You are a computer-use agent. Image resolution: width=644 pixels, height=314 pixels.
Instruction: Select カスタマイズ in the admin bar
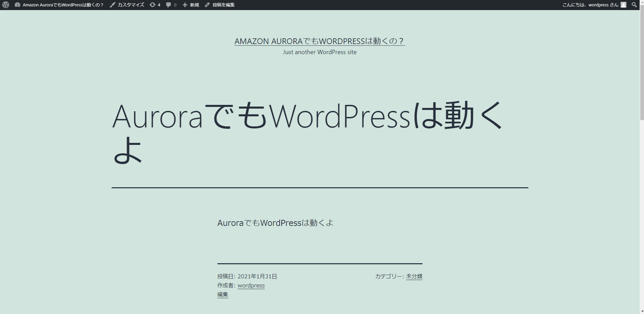pos(130,5)
